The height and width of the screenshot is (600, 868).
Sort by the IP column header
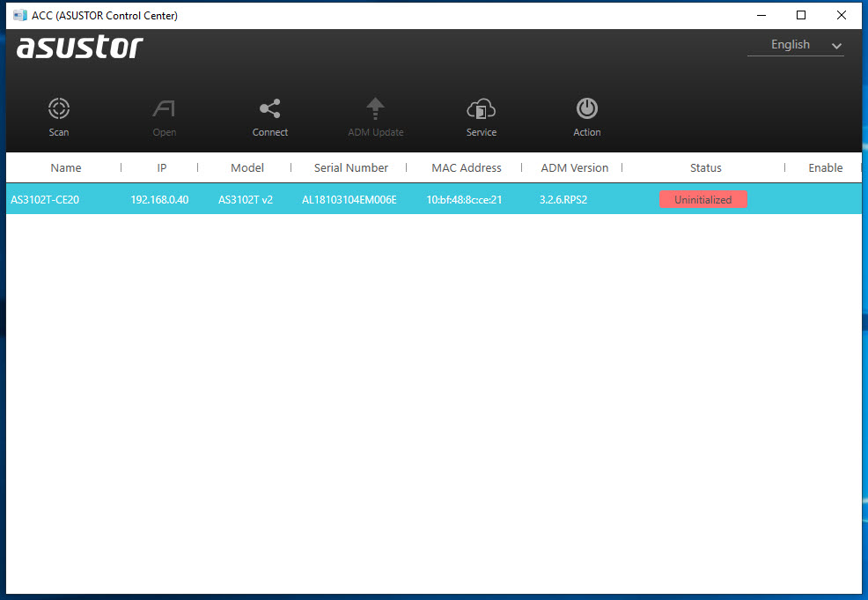coord(162,168)
